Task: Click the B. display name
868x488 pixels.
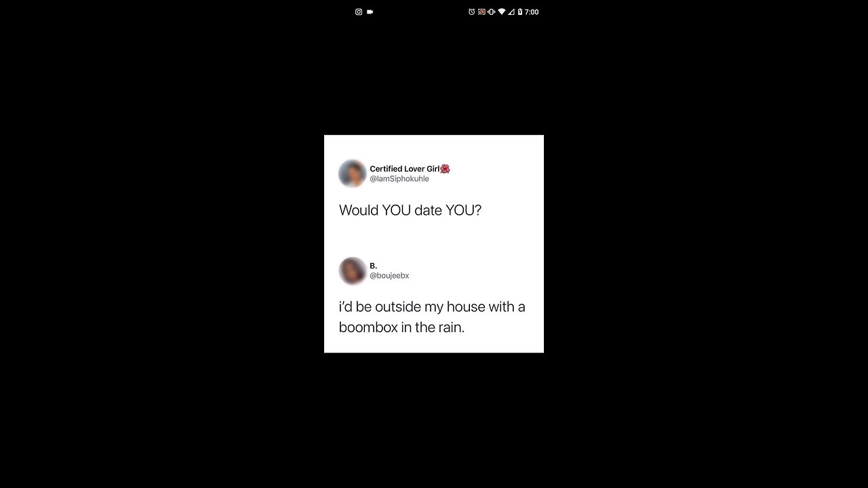Action: [374, 266]
